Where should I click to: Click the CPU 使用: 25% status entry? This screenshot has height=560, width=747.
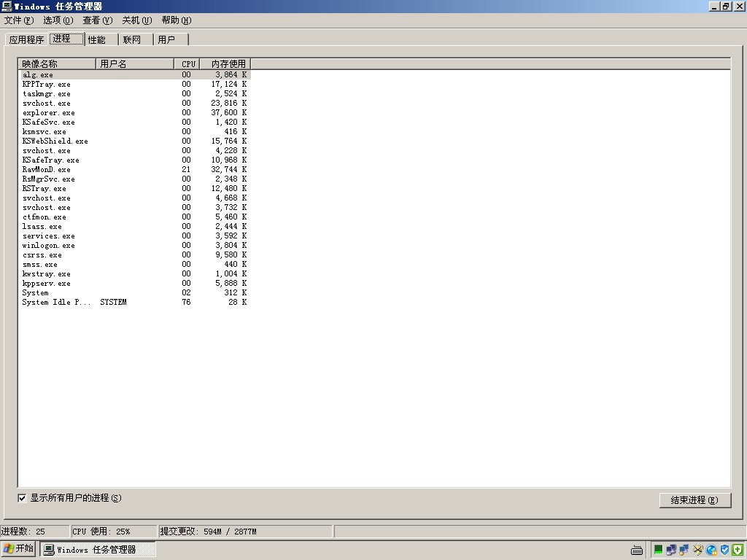click(113, 532)
